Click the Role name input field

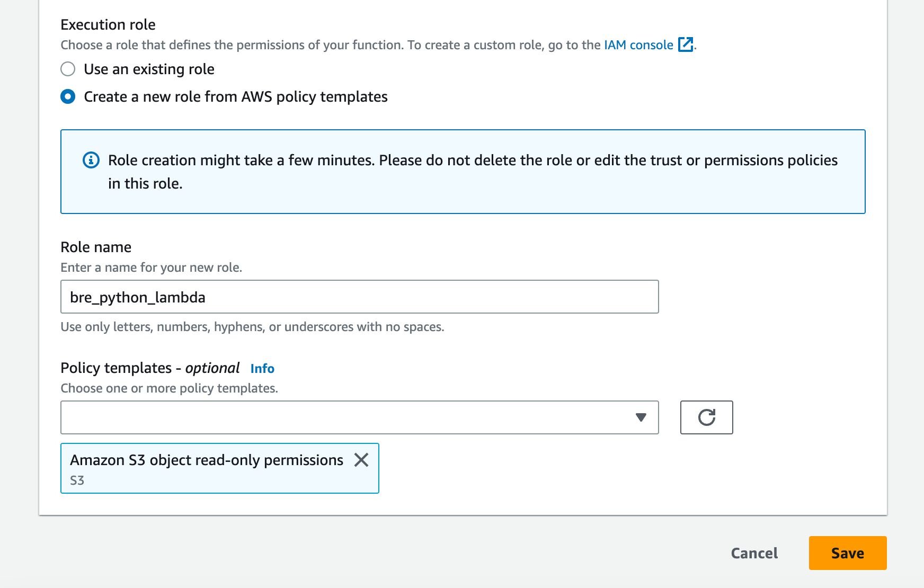pos(359,297)
